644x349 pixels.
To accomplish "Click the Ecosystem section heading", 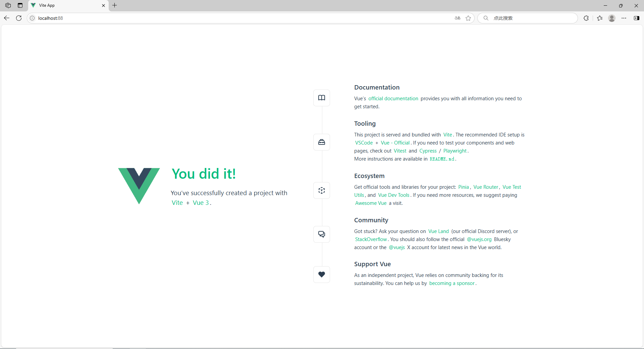I will coord(369,176).
